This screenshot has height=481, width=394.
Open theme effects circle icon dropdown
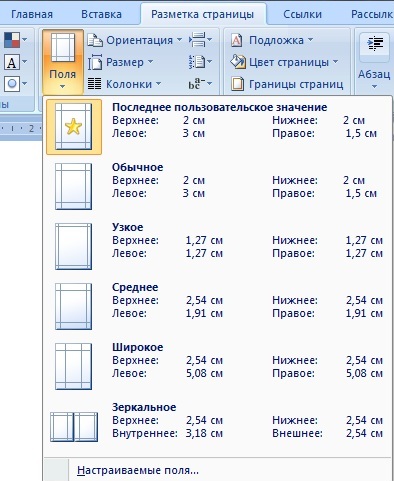(x=15, y=84)
